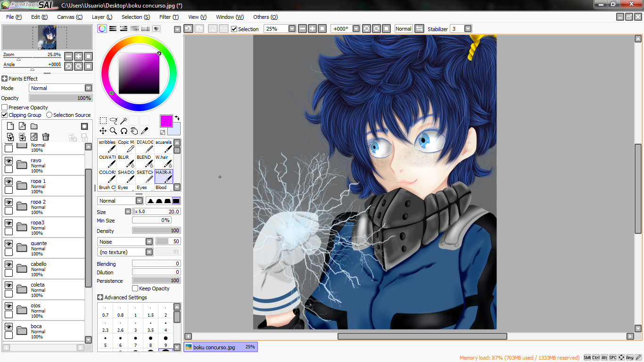This screenshot has width=644, height=362.
Task: Flip the canvas view horizontally
Action: (419, 29)
